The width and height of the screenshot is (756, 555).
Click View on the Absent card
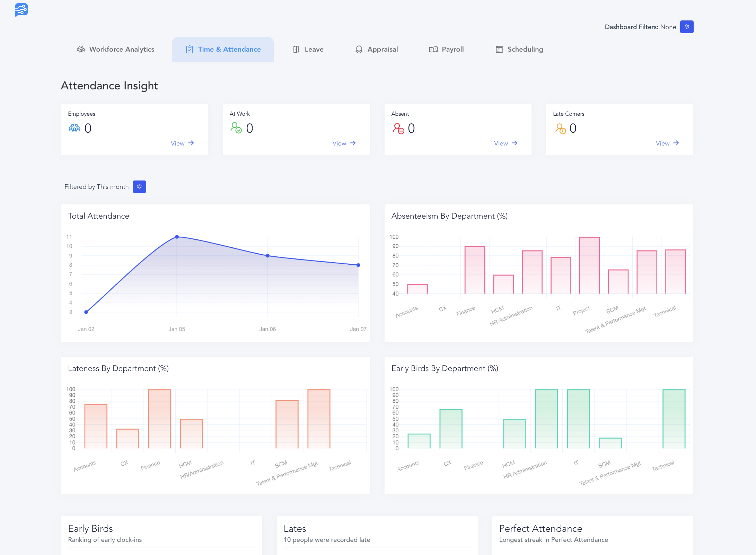[506, 143]
